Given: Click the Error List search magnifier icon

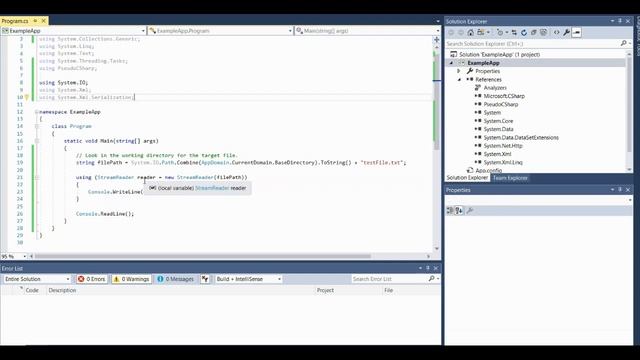Looking at the screenshot, I should pos(431,279).
